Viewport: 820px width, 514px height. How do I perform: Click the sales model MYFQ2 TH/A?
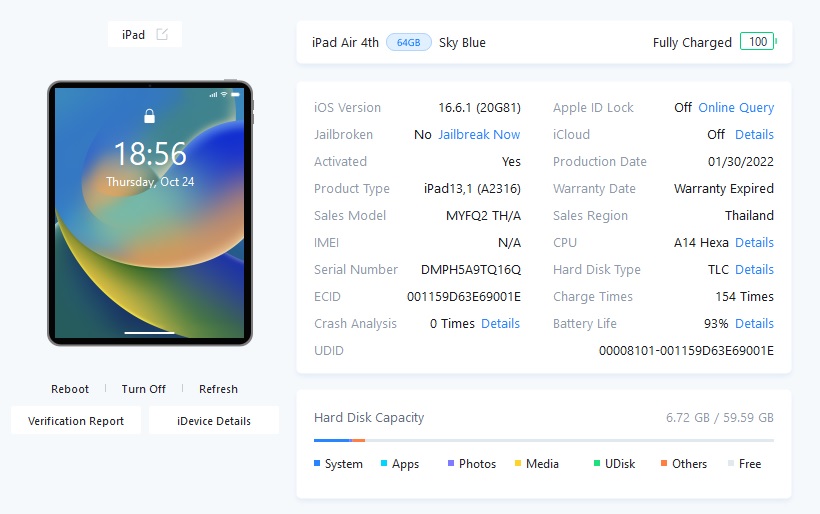tap(483, 215)
